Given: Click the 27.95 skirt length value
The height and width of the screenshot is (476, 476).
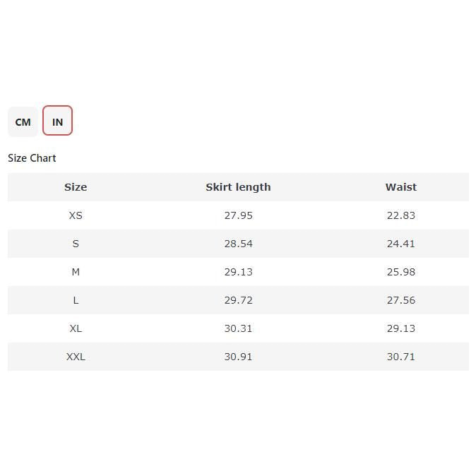Looking at the screenshot, I should pyautogui.click(x=238, y=215).
